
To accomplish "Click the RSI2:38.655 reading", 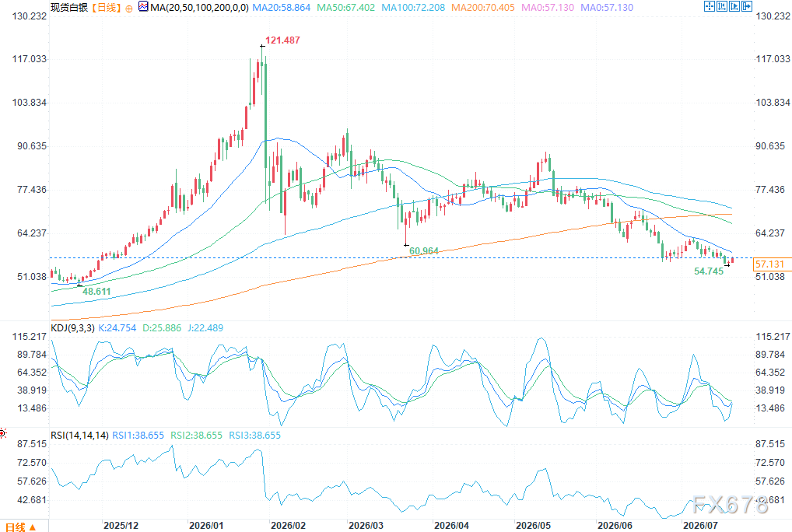I will (x=197, y=435).
